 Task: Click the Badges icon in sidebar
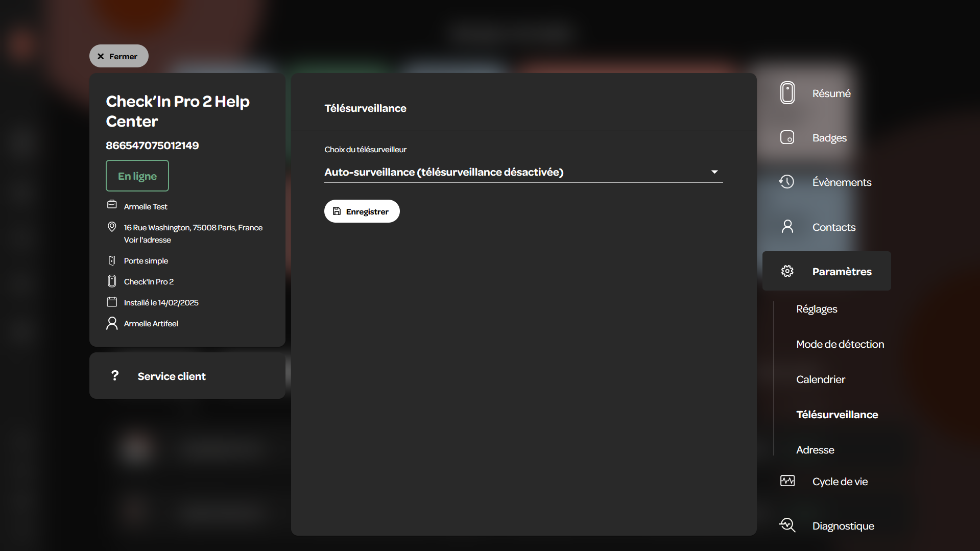tap(787, 137)
